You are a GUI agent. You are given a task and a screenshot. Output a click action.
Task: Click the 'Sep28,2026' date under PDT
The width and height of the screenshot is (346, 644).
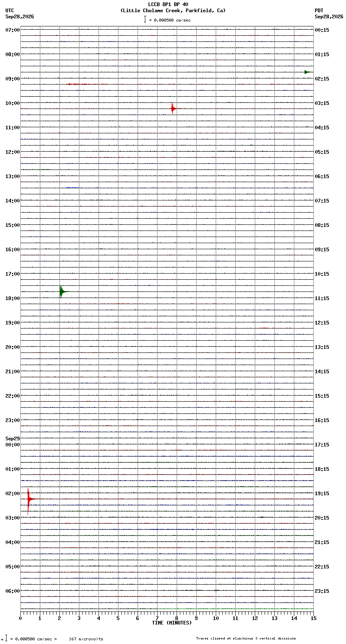[329, 17]
